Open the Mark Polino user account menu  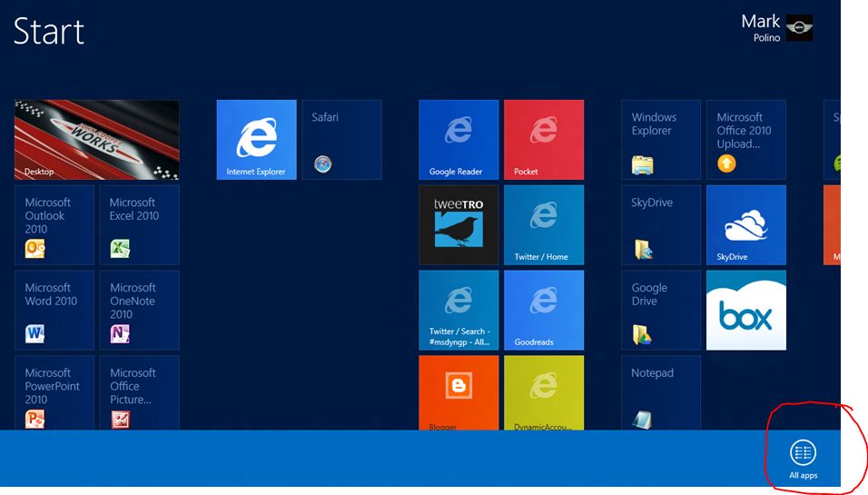click(x=776, y=27)
